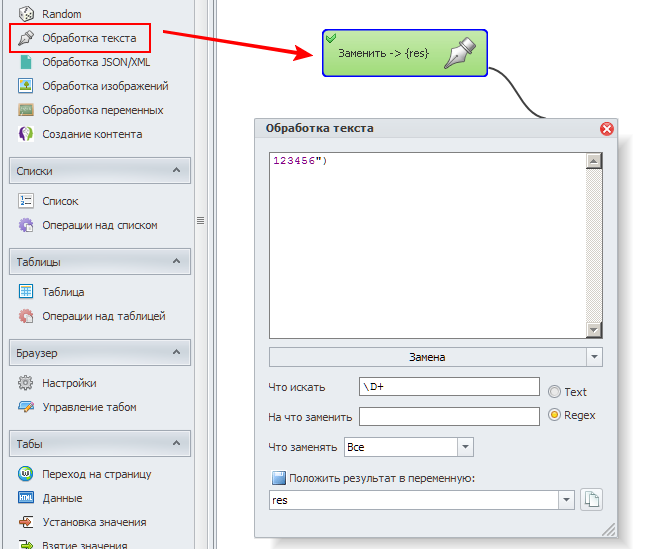Screen dimensions: 656x549
Task: Click the Список label
Action: coord(60,201)
